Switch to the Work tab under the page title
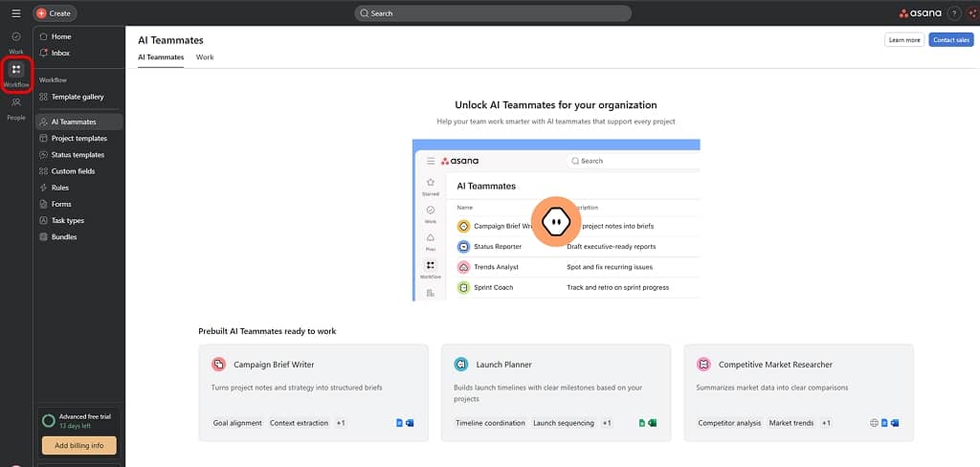Image resolution: width=980 pixels, height=467 pixels. [x=205, y=56]
